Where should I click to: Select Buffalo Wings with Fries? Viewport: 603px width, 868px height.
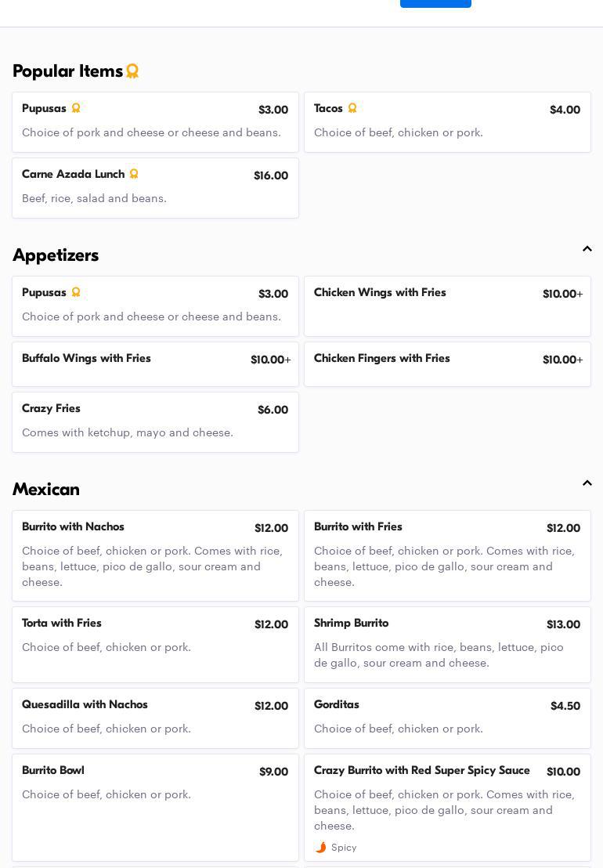tap(155, 364)
